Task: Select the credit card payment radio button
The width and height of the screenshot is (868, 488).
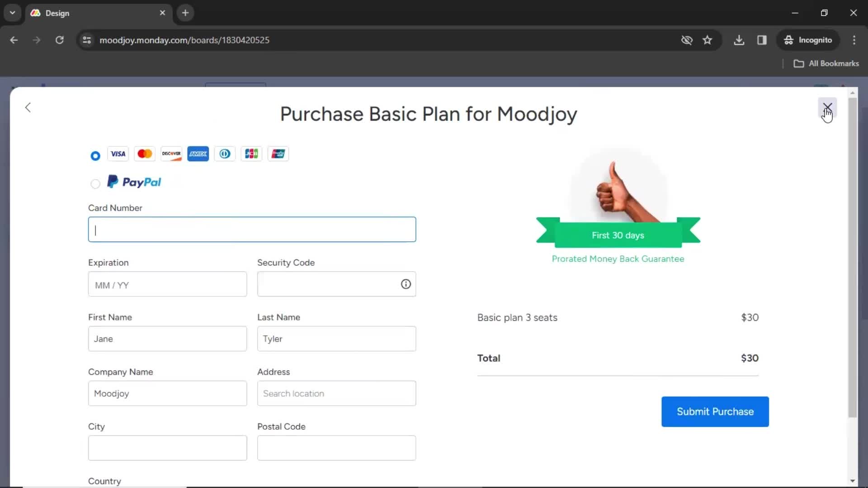Action: point(95,155)
